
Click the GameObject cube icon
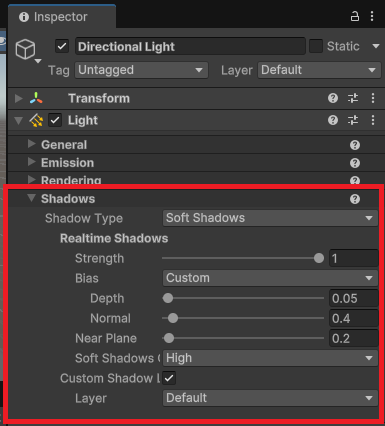(x=25, y=49)
